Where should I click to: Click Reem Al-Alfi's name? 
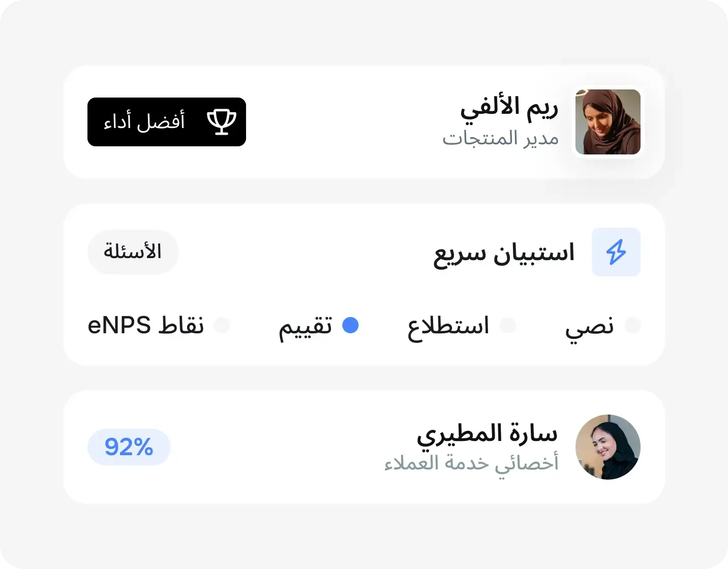[508, 107]
